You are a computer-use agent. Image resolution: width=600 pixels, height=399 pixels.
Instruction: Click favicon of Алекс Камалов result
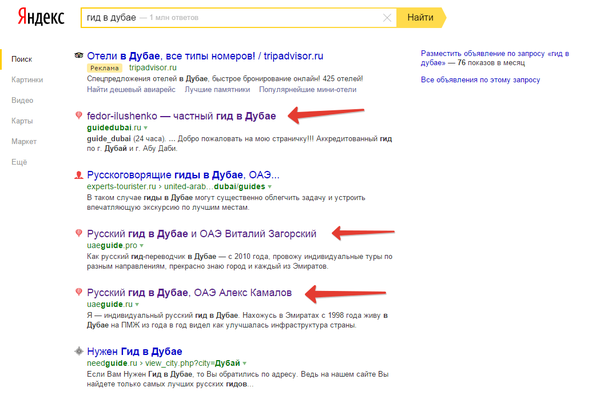(x=78, y=292)
